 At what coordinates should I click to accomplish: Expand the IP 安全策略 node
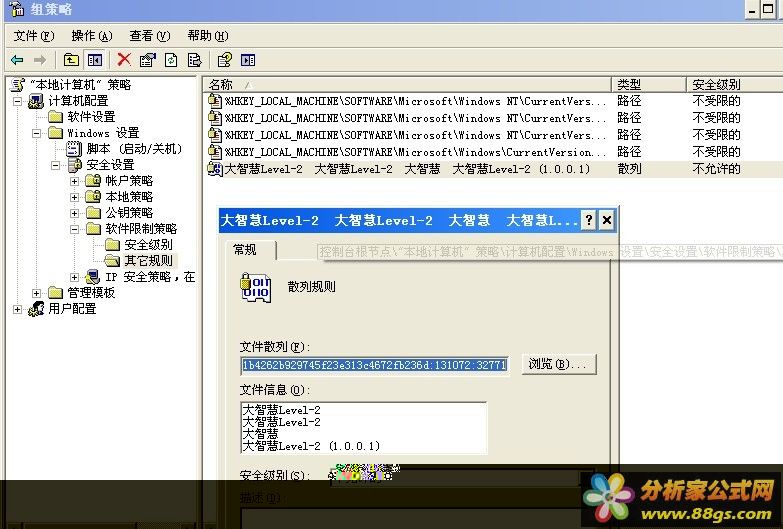[74, 277]
